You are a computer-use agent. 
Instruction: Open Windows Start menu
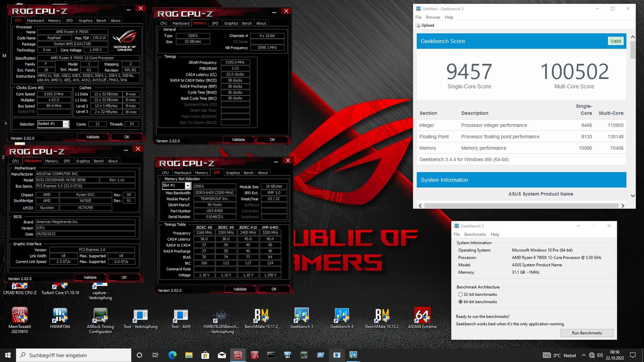(8, 355)
